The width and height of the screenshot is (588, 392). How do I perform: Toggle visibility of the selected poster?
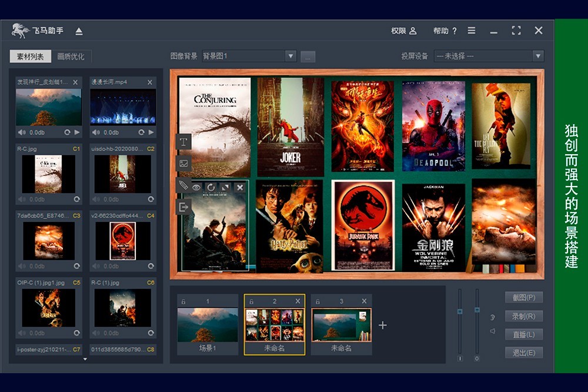click(x=196, y=188)
